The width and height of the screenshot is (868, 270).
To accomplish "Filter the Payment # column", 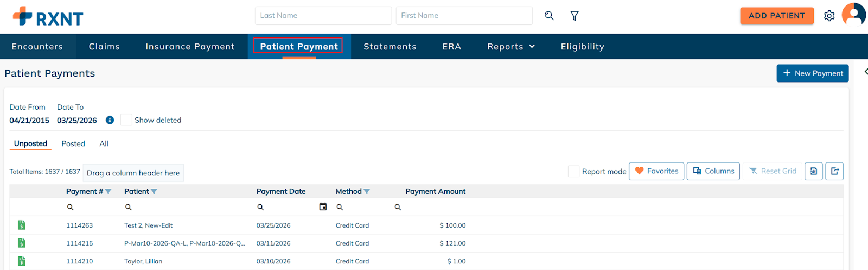I will tap(108, 191).
